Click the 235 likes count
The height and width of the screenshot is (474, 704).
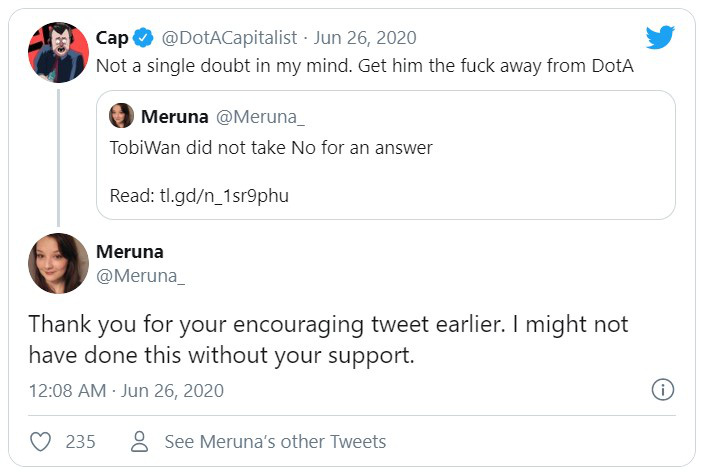80,442
